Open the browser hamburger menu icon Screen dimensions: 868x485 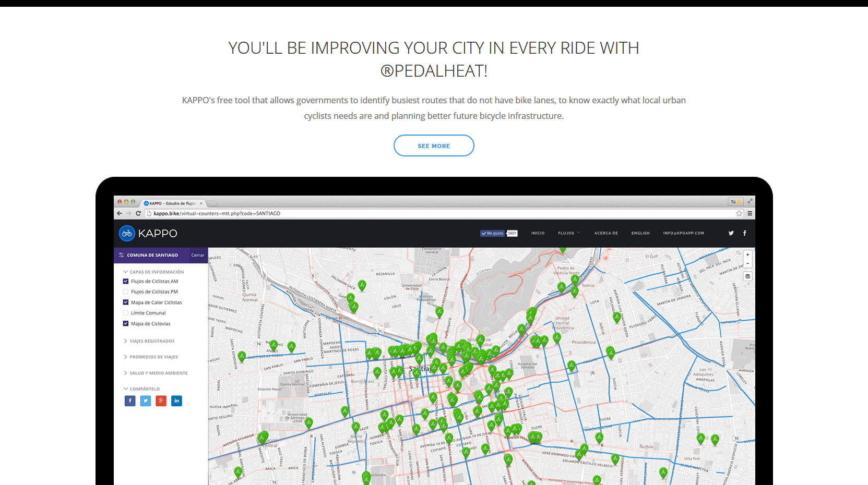pos(750,213)
